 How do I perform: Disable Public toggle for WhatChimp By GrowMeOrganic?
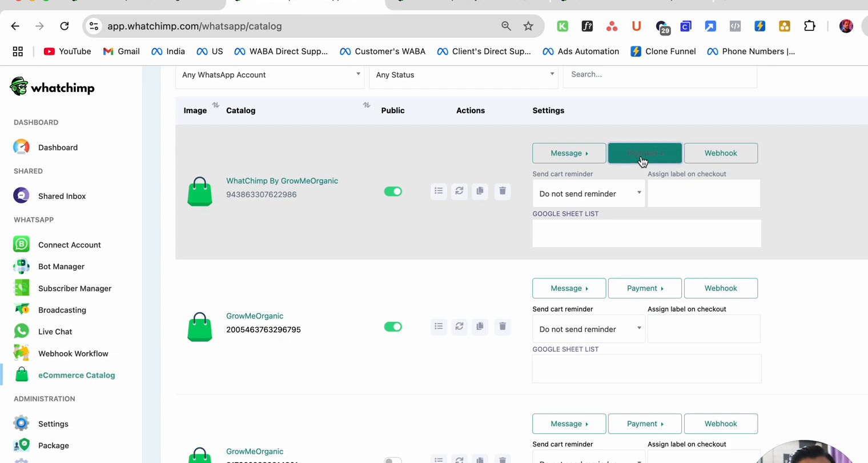[x=393, y=191]
